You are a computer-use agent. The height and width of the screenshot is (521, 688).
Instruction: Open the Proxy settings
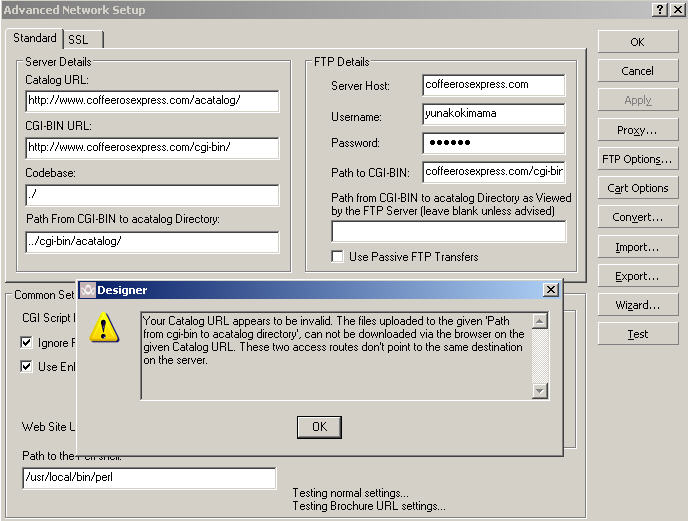tap(637, 130)
